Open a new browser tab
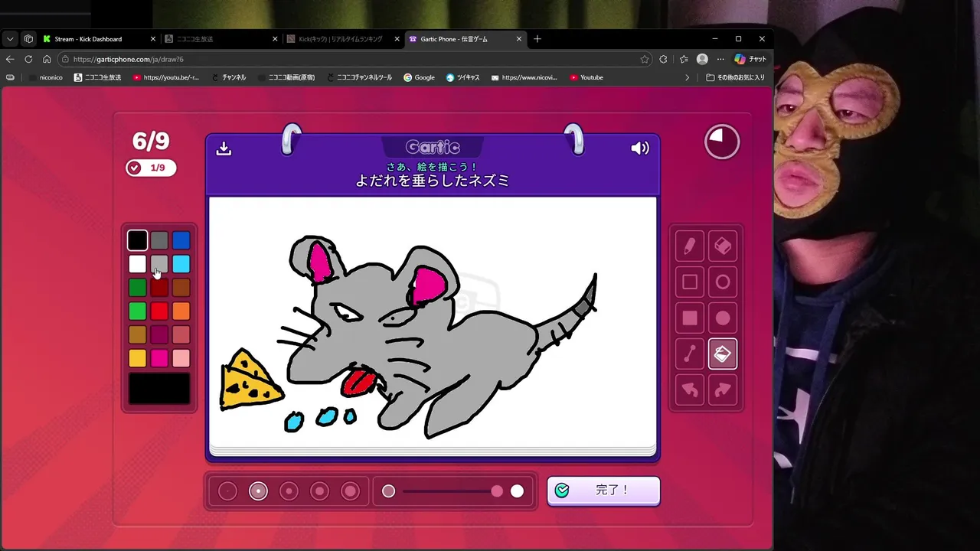Viewport: 980px width, 551px height. pyautogui.click(x=537, y=39)
